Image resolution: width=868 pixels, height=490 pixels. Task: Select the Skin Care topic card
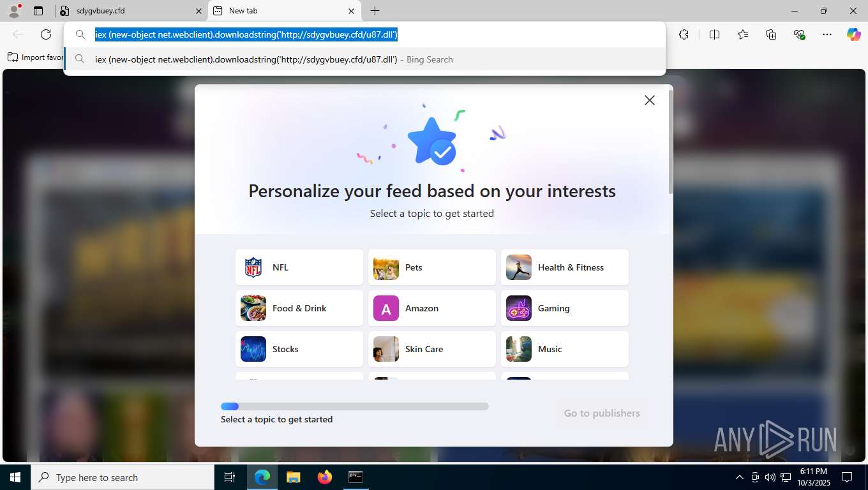click(432, 349)
